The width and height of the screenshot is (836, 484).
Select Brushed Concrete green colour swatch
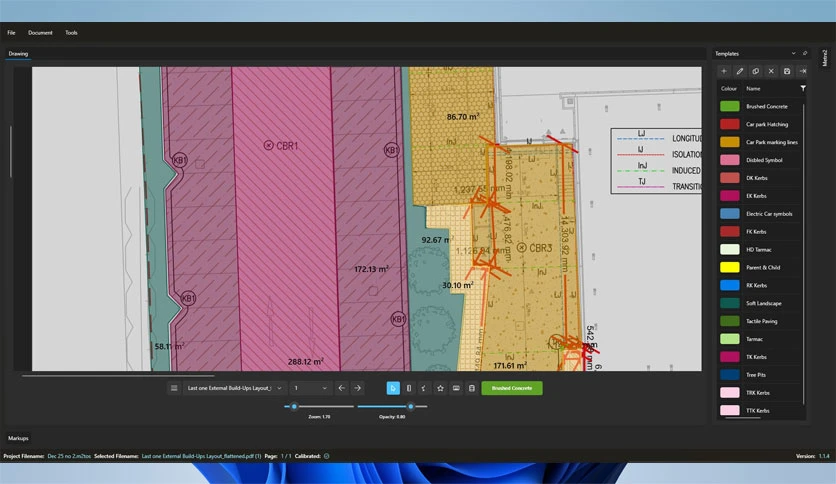click(x=729, y=106)
